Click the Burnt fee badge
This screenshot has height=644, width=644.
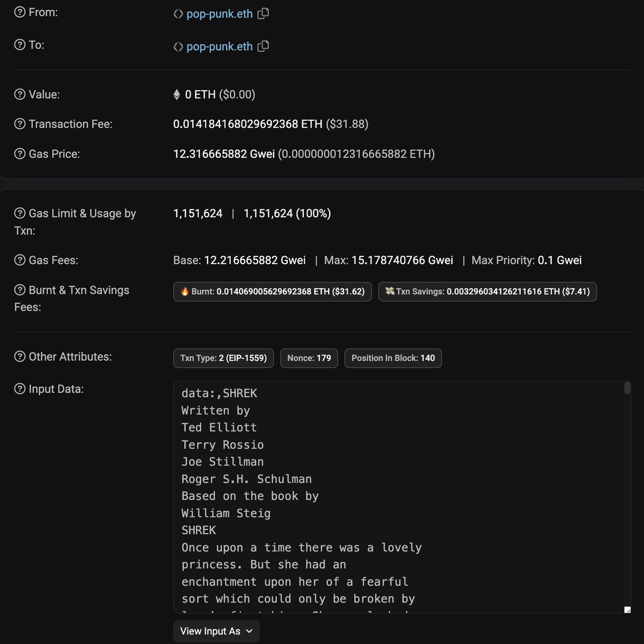pyautogui.click(x=273, y=291)
